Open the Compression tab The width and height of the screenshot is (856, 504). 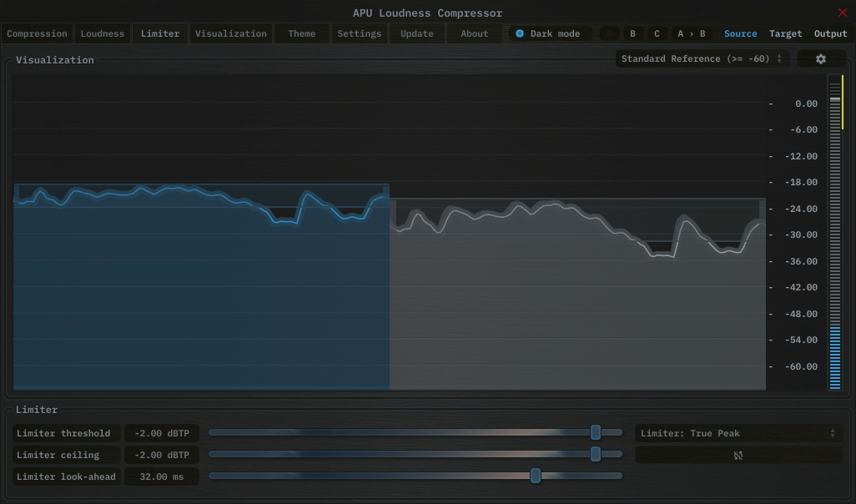click(37, 33)
